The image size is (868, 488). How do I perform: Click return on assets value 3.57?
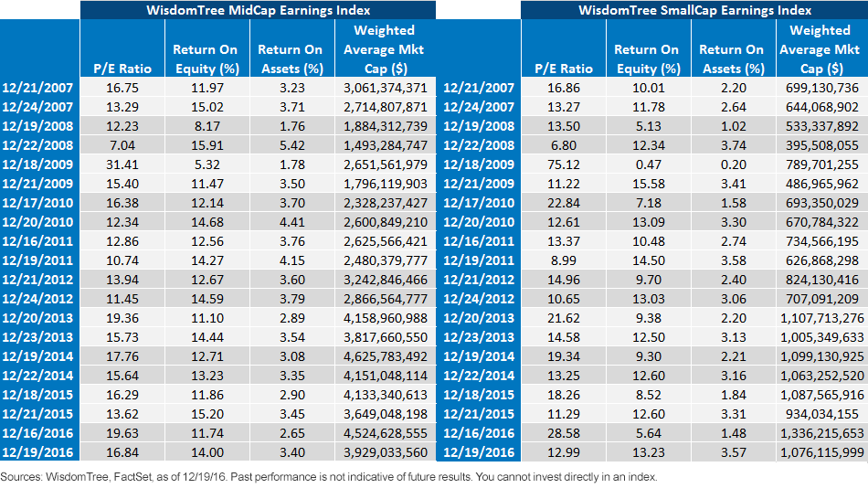[x=733, y=452]
